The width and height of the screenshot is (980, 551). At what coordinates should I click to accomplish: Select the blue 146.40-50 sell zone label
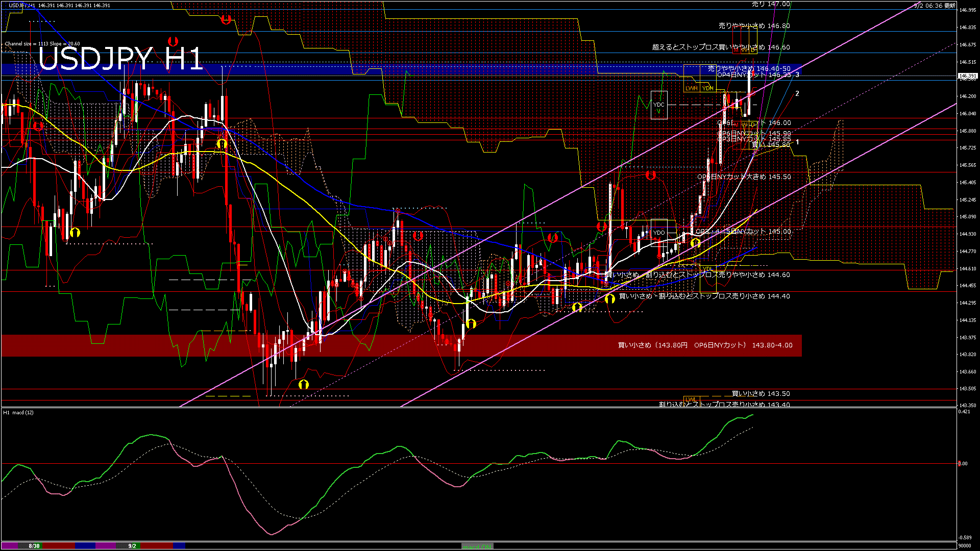[x=749, y=68]
